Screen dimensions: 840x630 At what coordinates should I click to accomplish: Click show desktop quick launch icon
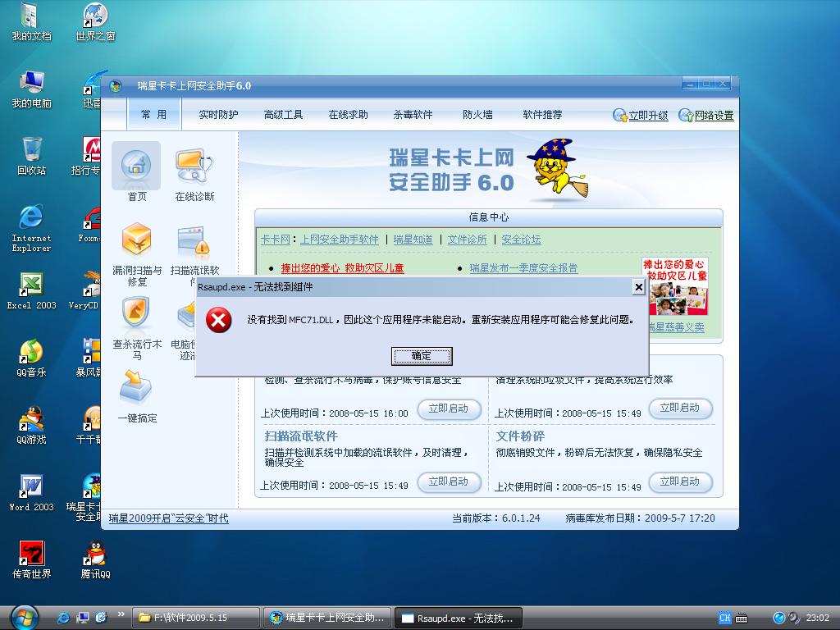(x=83, y=618)
